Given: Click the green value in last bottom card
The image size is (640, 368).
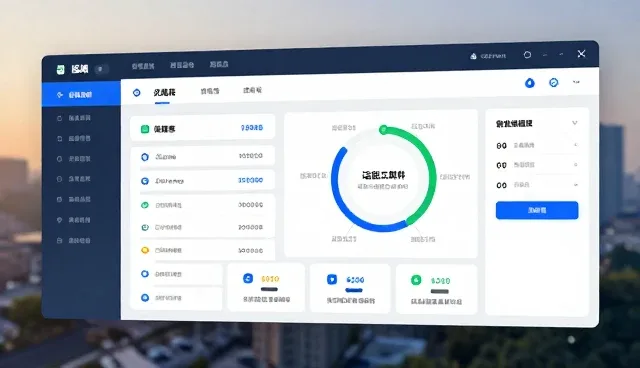Looking at the screenshot, I should pos(440,281).
